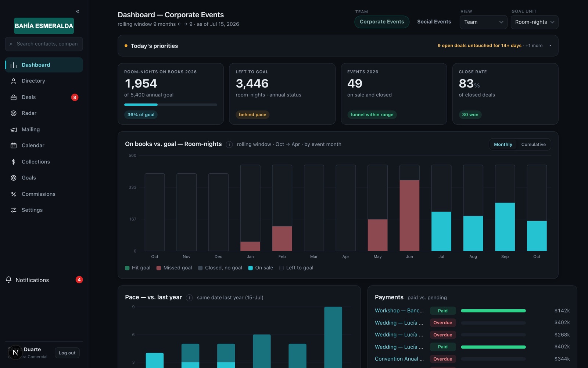
Task: Select the Corporate Events team tab
Action: coord(382,22)
